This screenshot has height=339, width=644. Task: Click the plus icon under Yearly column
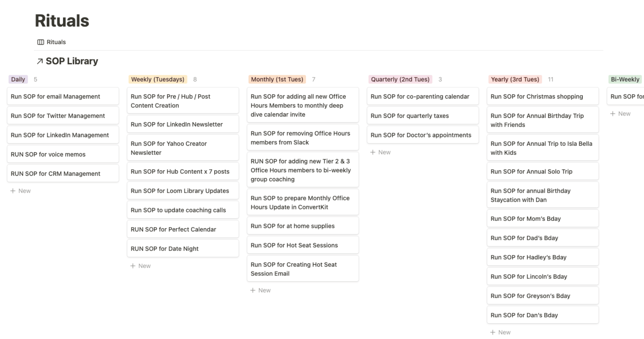coord(493,332)
